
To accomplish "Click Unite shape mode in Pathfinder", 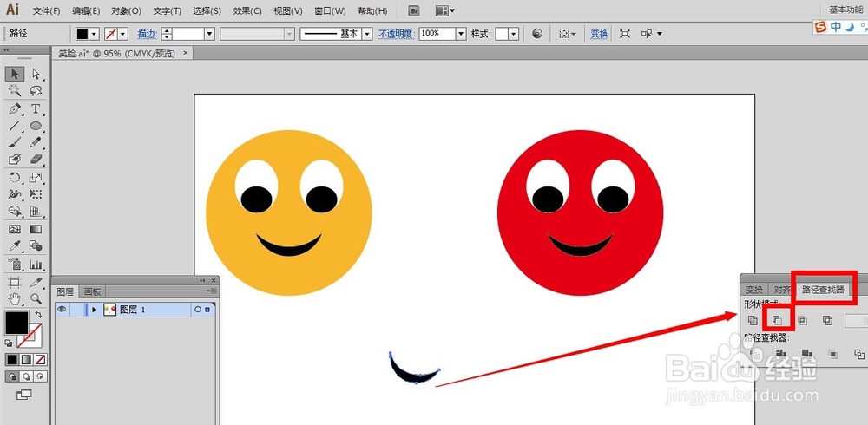I will [753, 320].
